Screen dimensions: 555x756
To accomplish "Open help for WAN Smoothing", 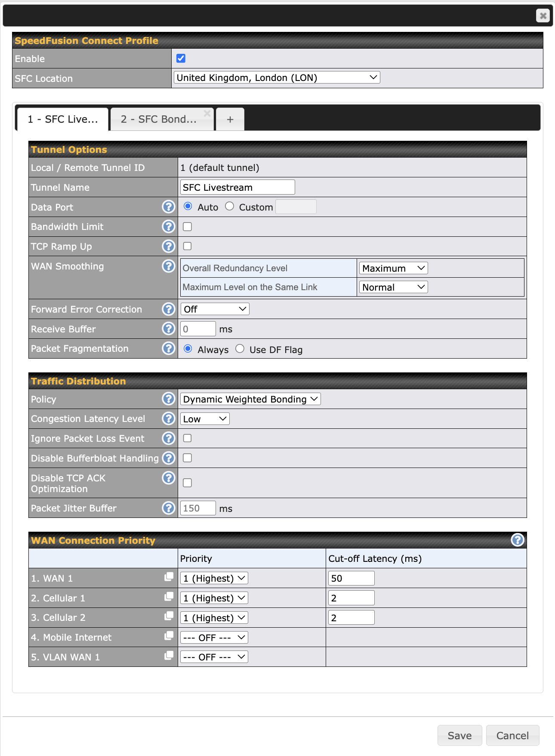I will 168,266.
